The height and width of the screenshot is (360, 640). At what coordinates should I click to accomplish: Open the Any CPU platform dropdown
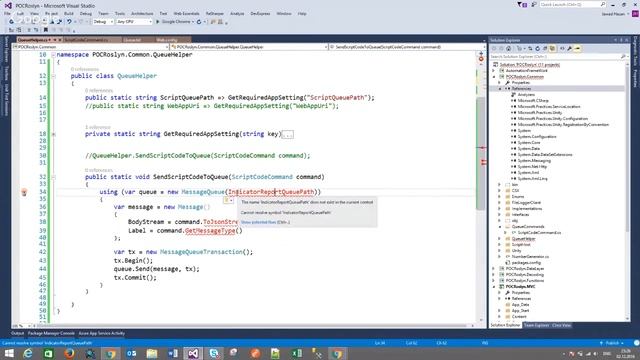tap(134, 22)
